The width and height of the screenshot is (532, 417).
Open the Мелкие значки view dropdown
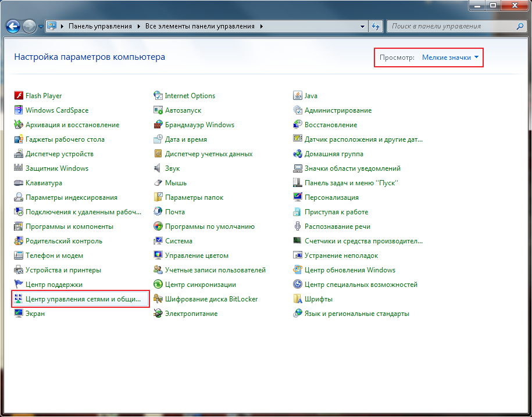[x=450, y=57]
